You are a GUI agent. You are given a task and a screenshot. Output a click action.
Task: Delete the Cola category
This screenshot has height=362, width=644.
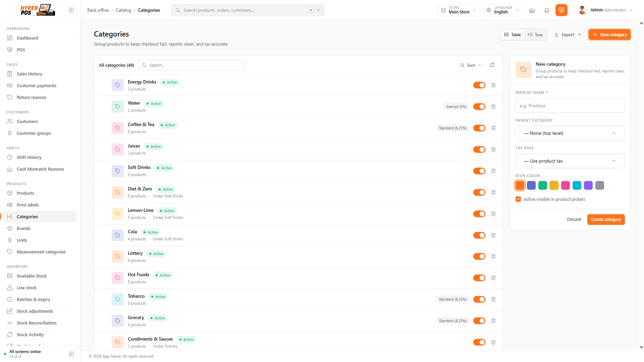point(493,235)
